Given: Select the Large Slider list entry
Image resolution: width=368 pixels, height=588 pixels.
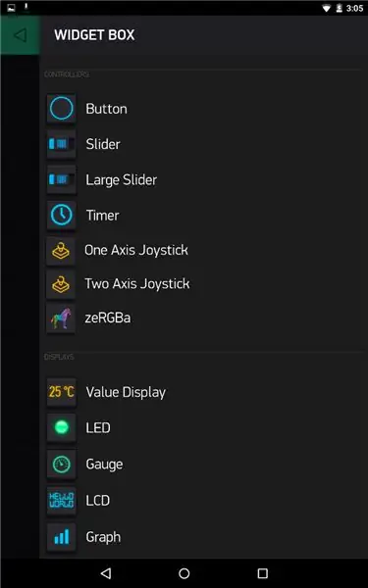Looking at the screenshot, I should pos(203,179).
